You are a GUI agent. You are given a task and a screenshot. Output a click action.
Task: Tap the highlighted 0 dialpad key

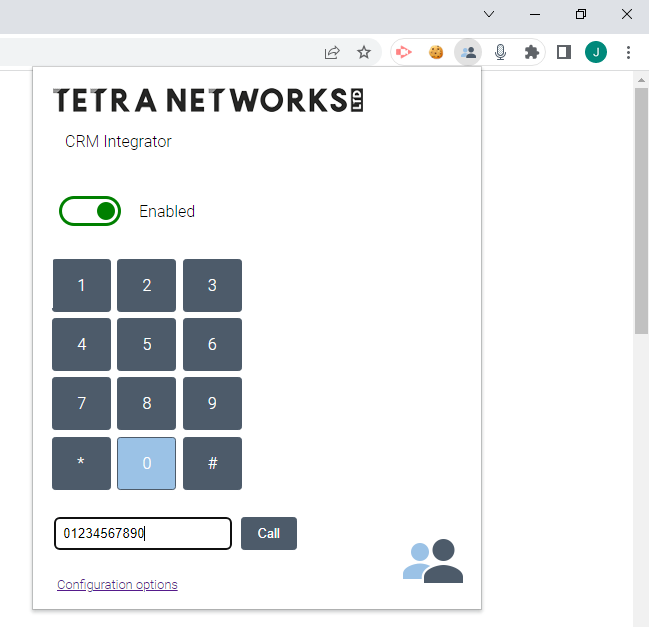(147, 463)
